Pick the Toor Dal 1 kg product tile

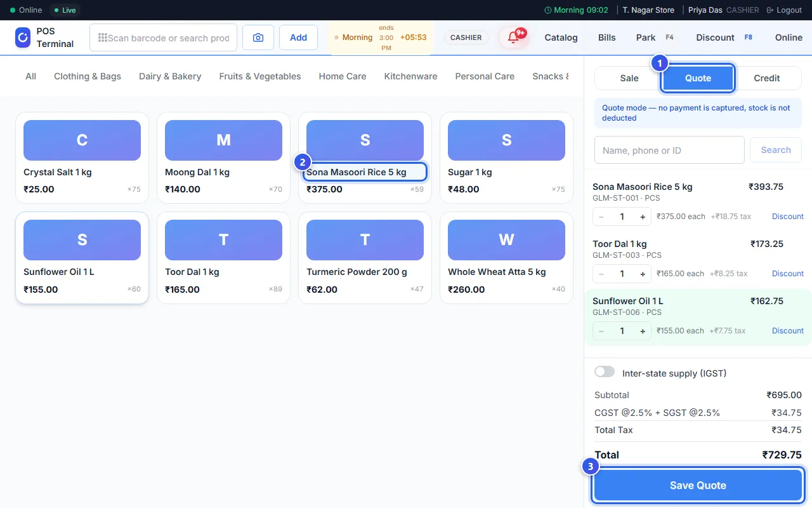(x=223, y=258)
